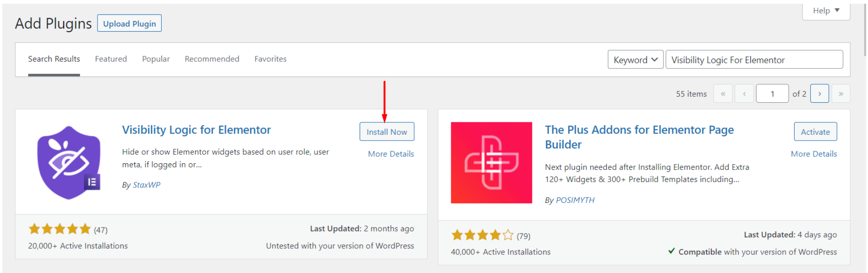
Task: Focus the plugin search input field
Action: [754, 60]
